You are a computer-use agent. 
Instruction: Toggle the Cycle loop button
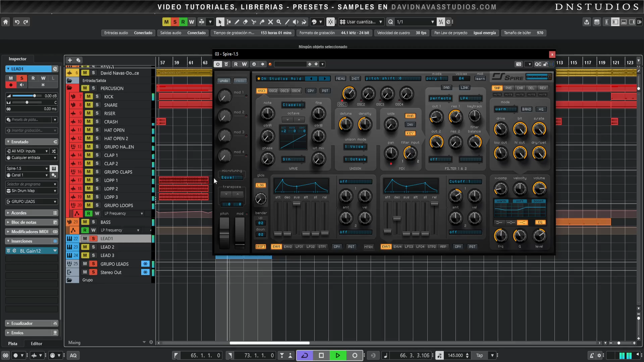(x=305, y=355)
